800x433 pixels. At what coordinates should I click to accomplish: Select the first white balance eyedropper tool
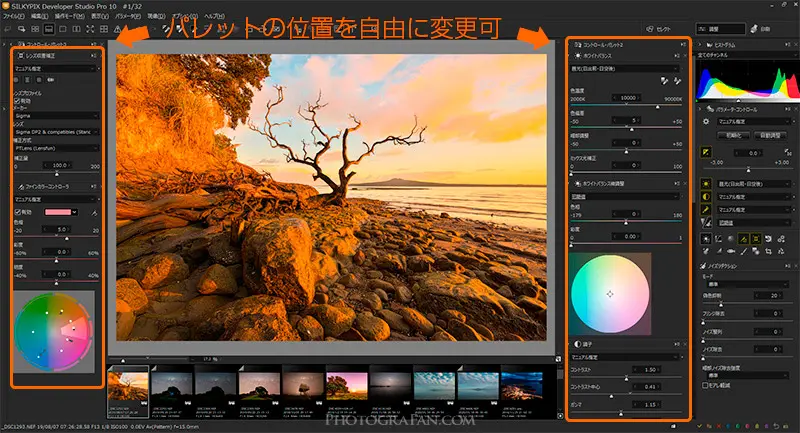(x=664, y=81)
